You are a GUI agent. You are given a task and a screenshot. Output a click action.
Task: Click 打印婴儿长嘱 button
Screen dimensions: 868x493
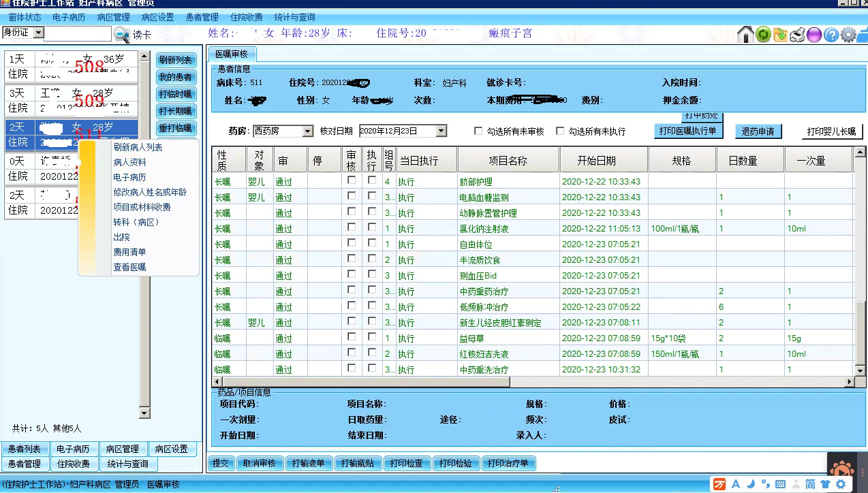click(832, 131)
